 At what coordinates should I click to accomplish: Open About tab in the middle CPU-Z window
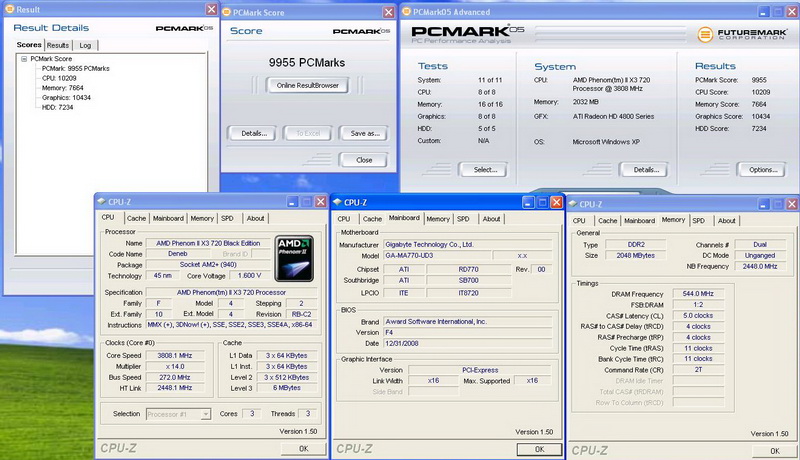(491, 219)
